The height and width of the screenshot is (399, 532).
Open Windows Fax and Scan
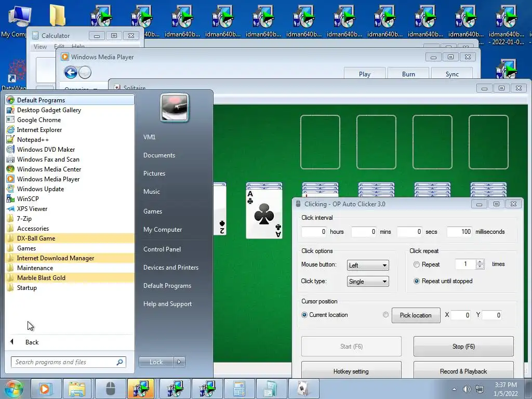coord(70,159)
